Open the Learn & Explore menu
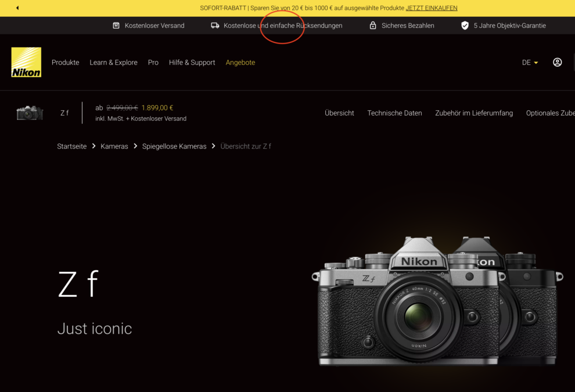This screenshot has width=575, height=392. point(113,63)
